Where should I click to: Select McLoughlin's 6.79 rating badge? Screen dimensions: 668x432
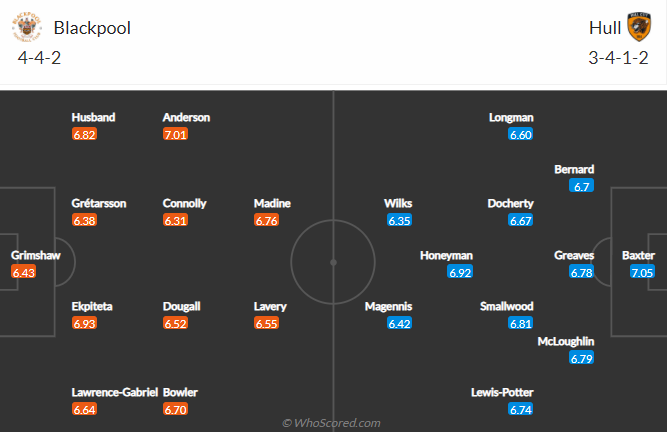582,358
